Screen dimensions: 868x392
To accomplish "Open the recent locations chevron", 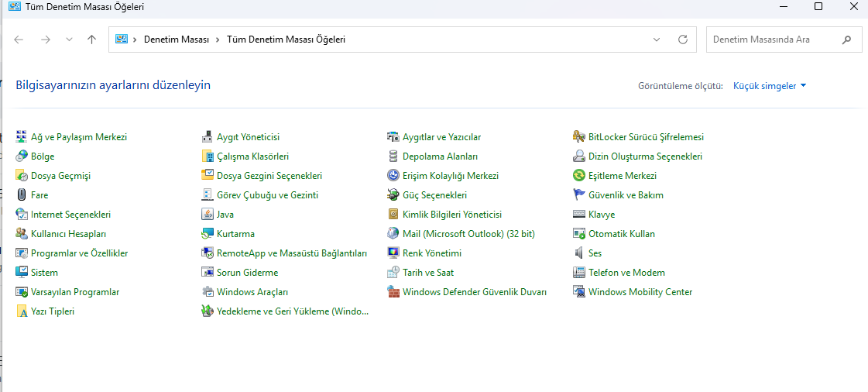I will point(69,40).
